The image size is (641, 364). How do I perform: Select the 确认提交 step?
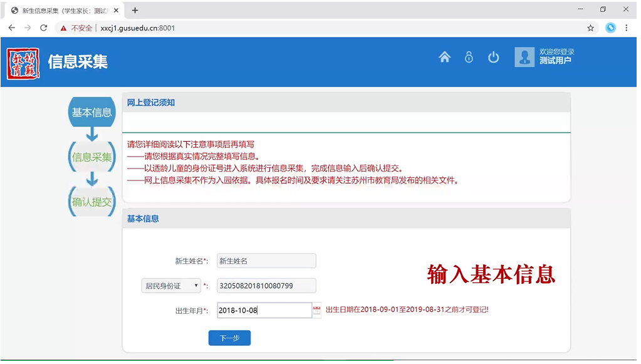tap(91, 202)
